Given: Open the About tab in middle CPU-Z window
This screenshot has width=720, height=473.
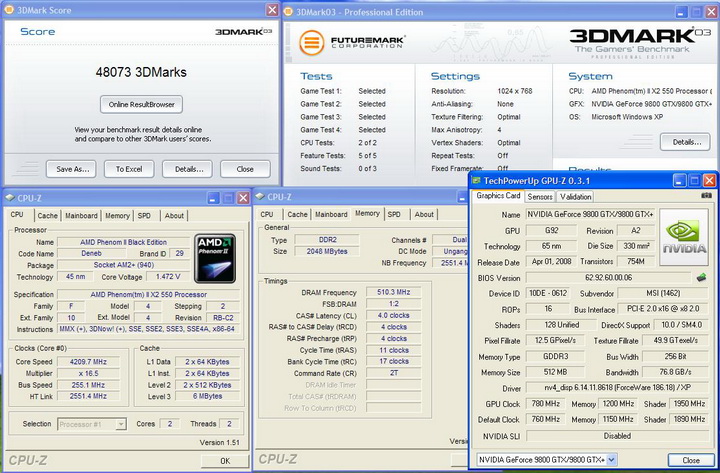Looking at the screenshot, I should pyautogui.click(x=424, y=214).
